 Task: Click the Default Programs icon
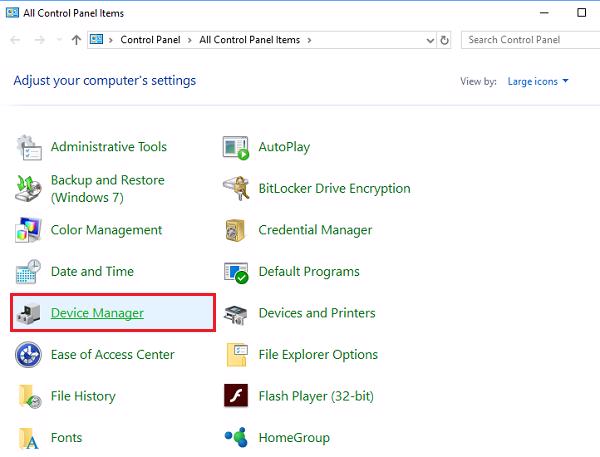click(x=236, y=272)
